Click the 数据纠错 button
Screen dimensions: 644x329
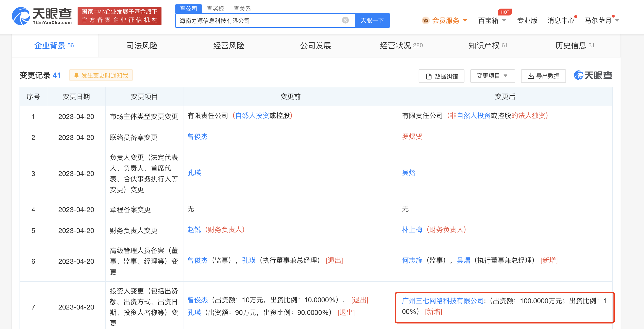point(442,76)
